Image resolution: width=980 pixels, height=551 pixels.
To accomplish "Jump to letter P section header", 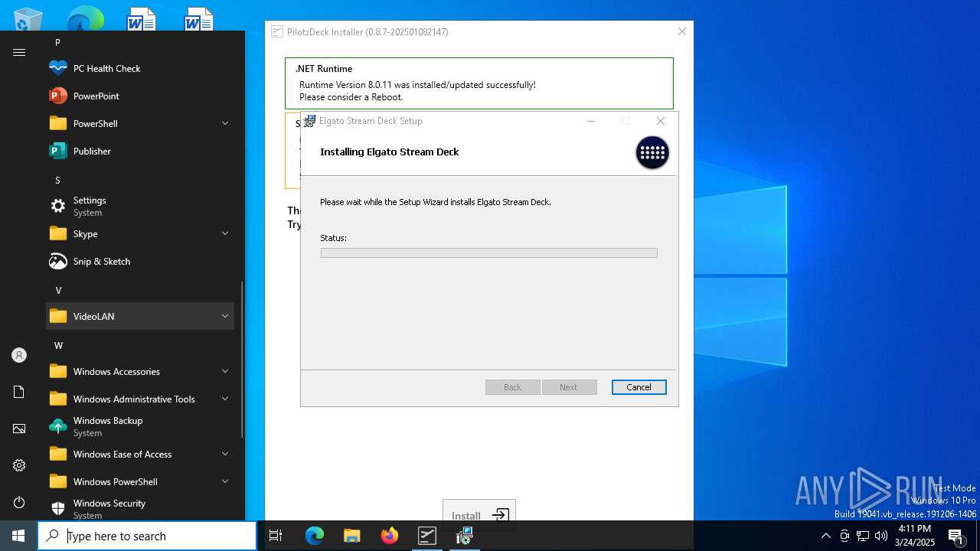I will 57,42.
